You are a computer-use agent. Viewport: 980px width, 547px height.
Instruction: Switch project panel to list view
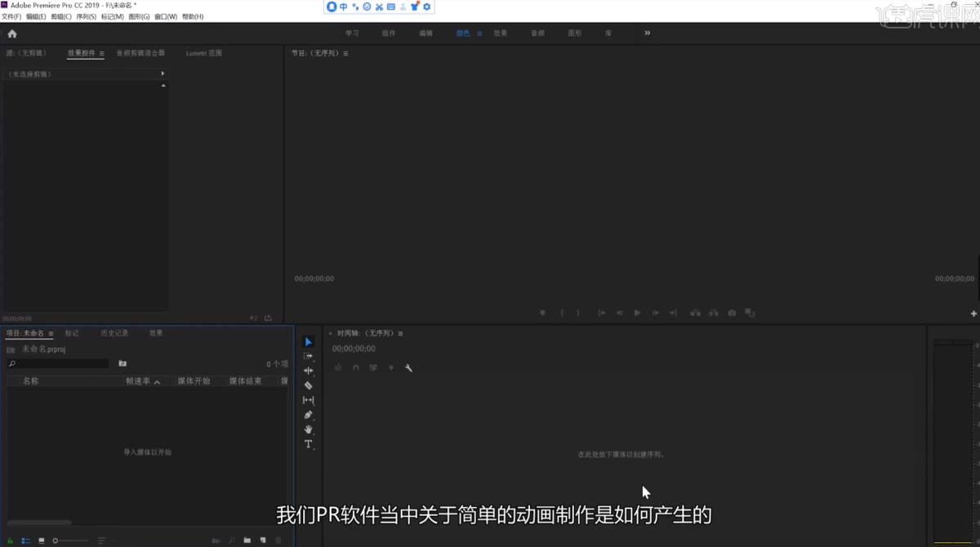(25, 540)
